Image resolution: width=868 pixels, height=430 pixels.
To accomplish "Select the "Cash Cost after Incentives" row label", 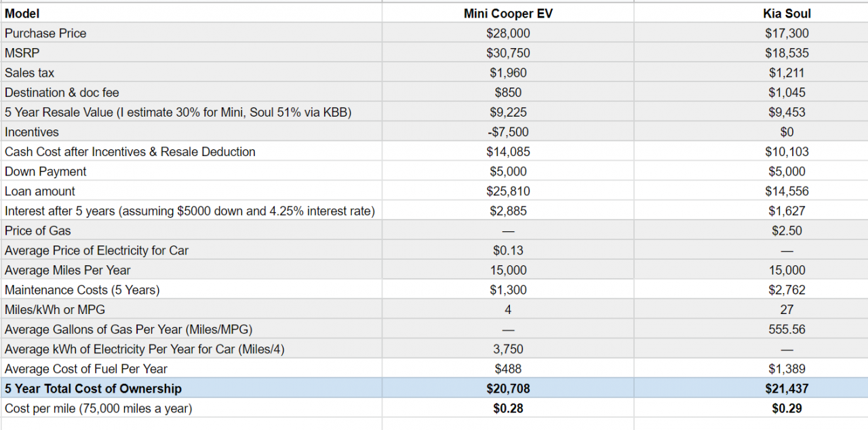I will coord(130,151).
